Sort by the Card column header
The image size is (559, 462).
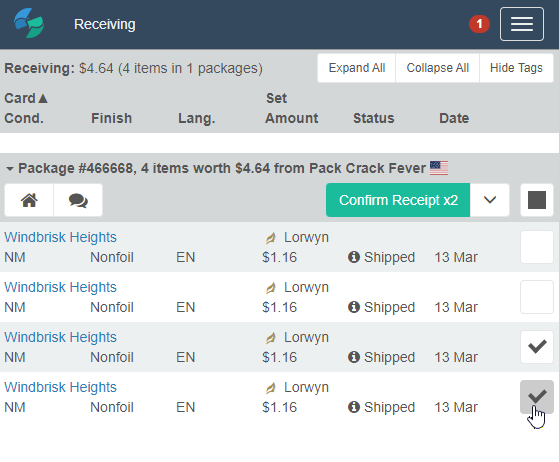pos(26,98)
